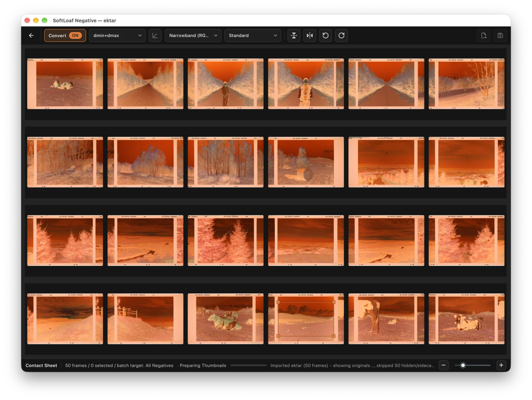Image resolution: width=532 pixels, height=400 pixels.
Task: Click the export file icon
Action: tap(484, 36)
